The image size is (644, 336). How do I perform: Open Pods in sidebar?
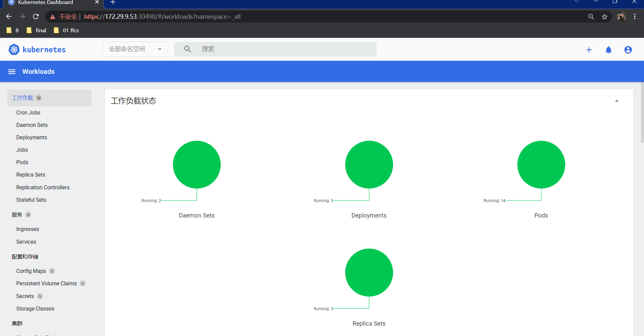[x=22, y=162]
